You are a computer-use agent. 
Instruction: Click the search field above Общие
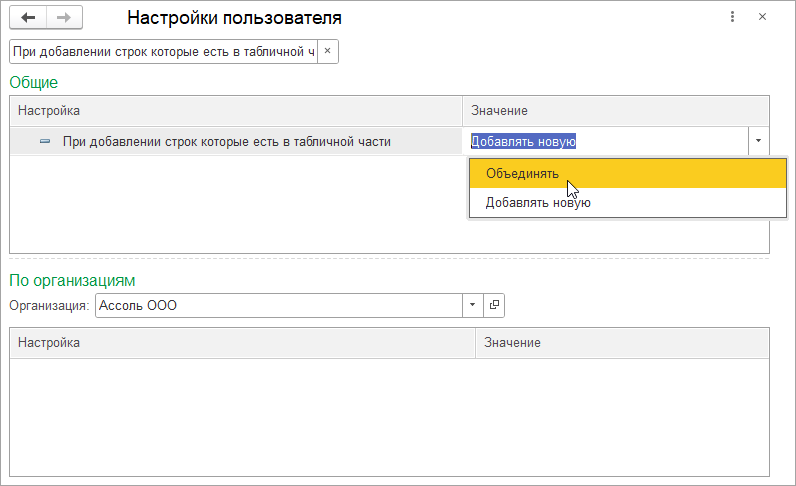[163, 51]
